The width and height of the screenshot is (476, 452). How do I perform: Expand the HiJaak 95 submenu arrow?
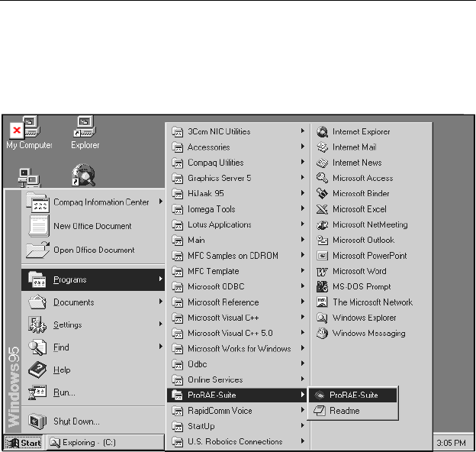coord(302,193)
